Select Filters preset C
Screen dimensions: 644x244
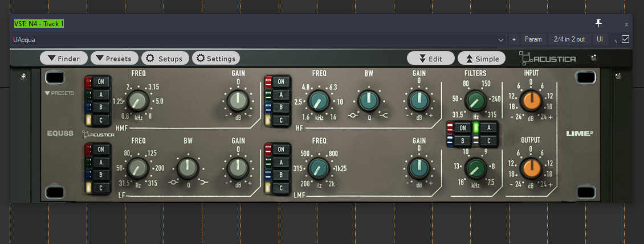click(489, 140)
